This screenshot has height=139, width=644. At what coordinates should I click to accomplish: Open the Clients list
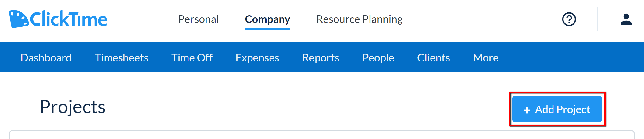[433, 57]
